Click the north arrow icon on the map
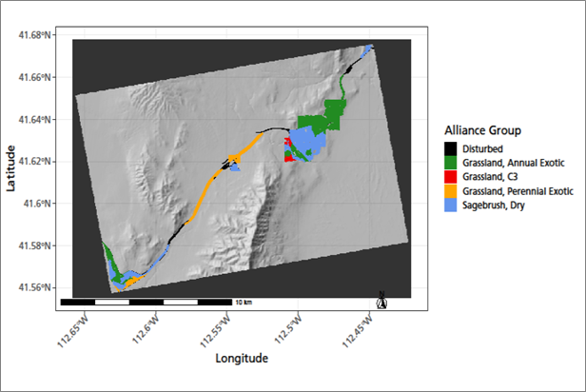This screenshot has height=392, width=586. (x=381, y=301)
